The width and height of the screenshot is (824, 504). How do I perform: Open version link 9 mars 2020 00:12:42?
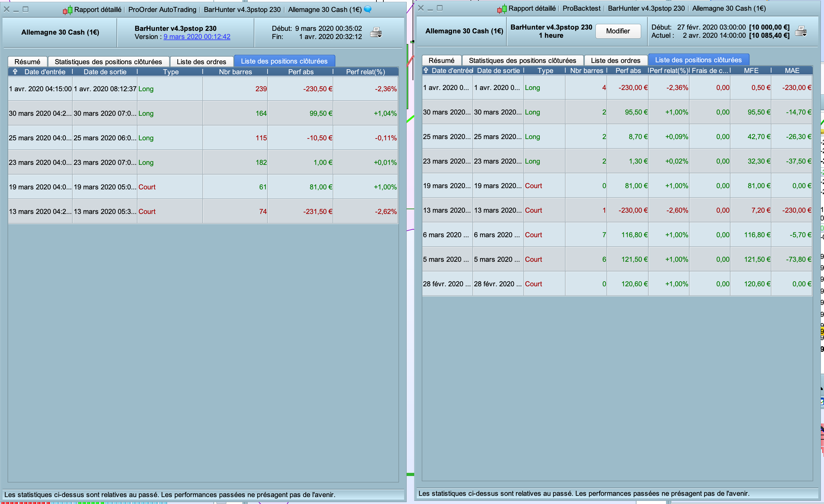[197, 37]
